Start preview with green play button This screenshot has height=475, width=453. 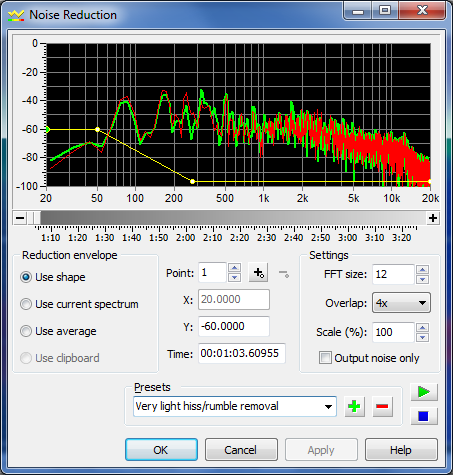click(x=424, y=392)
